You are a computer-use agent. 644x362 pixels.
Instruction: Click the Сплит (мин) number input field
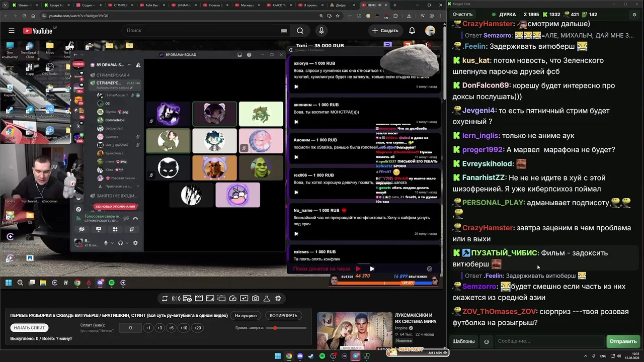pyautogui.click(x=130, y=328)
